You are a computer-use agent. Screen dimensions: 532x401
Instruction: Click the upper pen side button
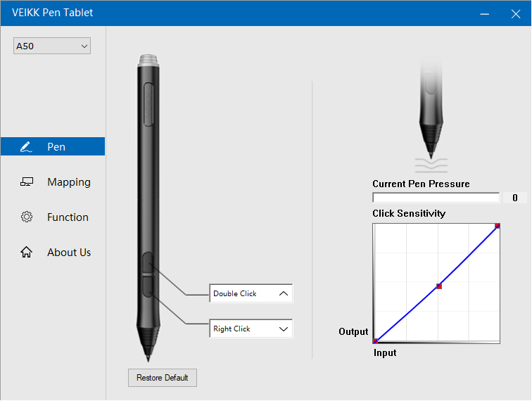[x=148, y=262]
